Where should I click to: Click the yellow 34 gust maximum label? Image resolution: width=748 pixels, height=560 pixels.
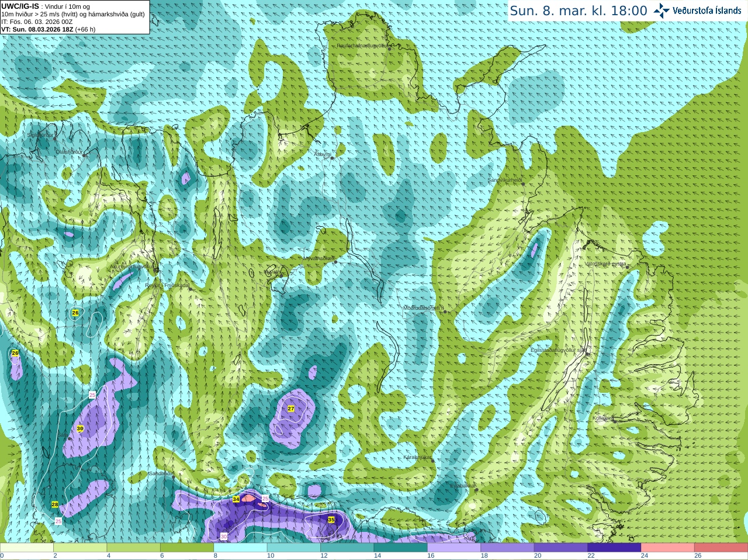tap(236, 499)
